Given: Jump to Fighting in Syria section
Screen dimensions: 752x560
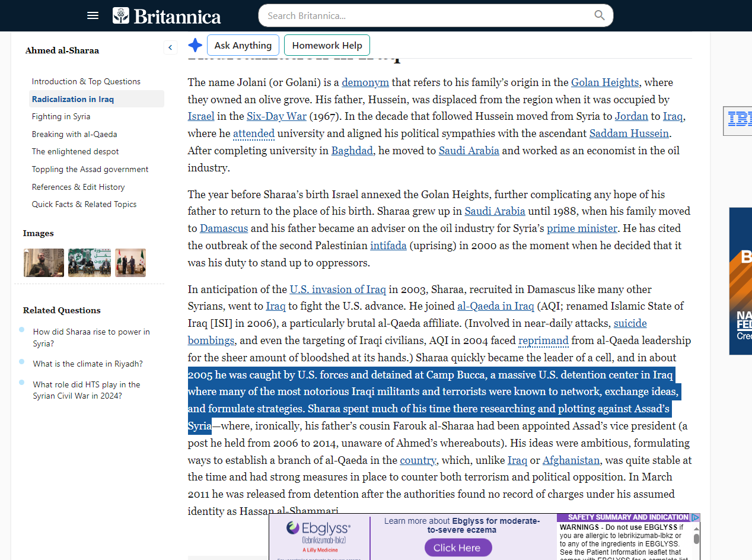Looking at the screenshot, I should point(61,116).
